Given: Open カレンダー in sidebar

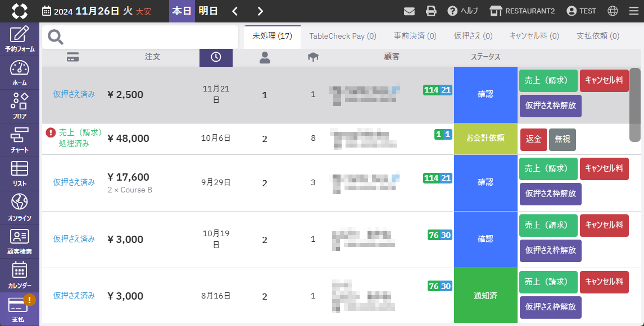Looking at the screenshot, I should (x=20, y=275).
